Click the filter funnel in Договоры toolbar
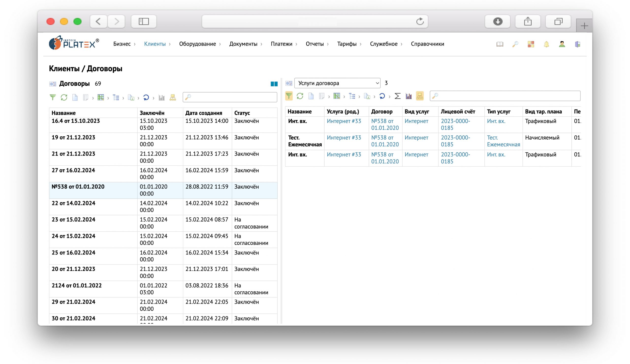The width and height of the screenshot is (630, 364). point(52,97)
